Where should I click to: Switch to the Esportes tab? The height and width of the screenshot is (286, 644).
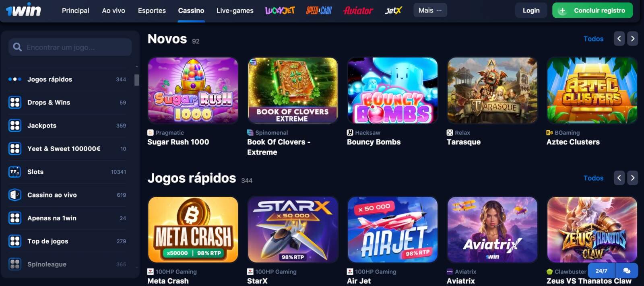pos(152,10)
